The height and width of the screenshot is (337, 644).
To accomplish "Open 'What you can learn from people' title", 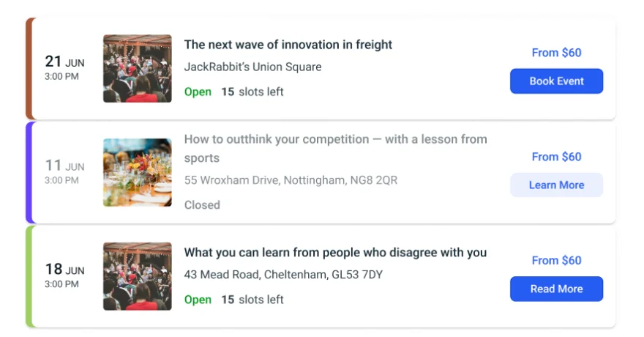I will pyautogui.click(x=335, y=252).
